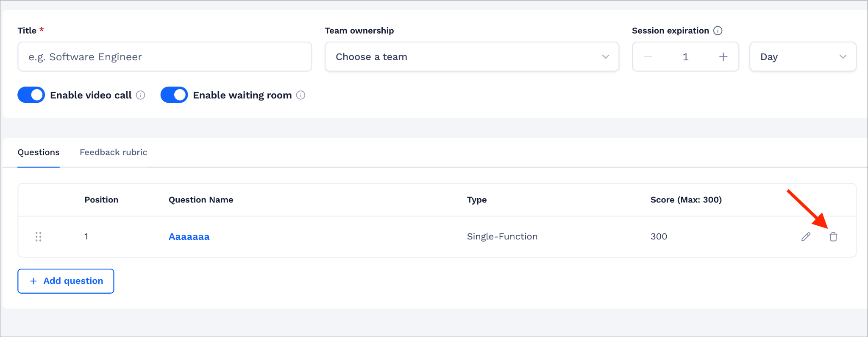Click the Question Name column header
The image size is (868, 337).
[201, 200]
